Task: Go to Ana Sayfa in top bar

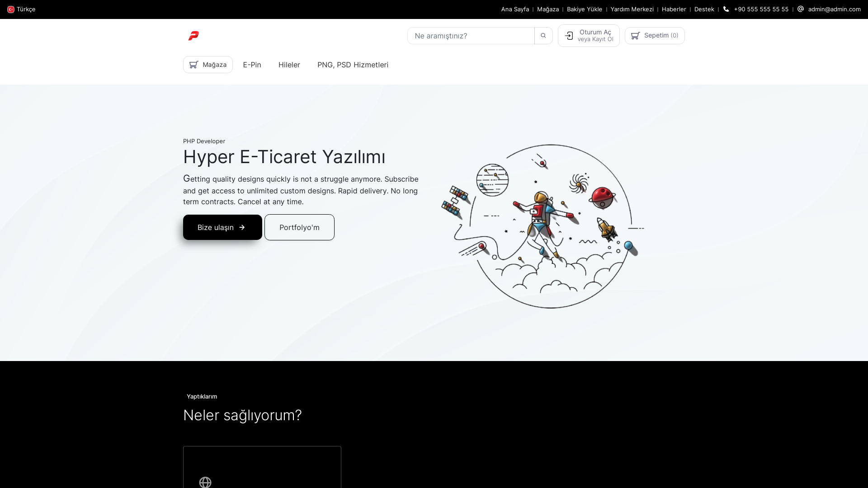Action: [515, 9]
